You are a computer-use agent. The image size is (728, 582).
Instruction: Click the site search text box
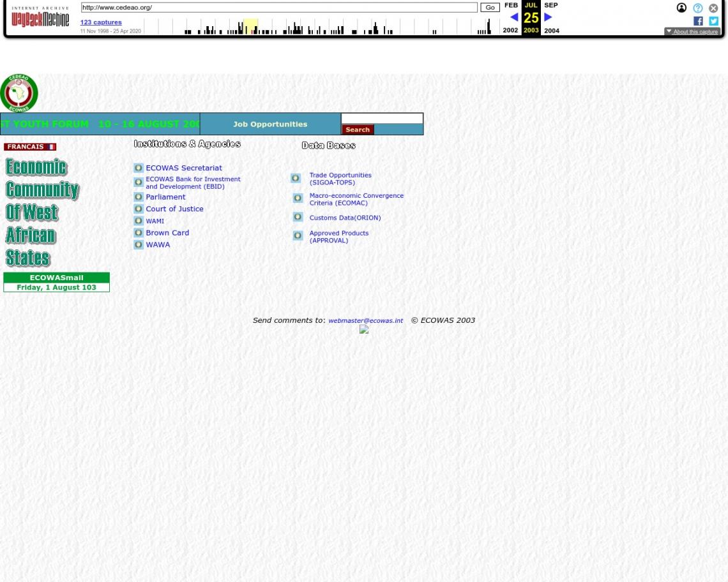[382, 119]
